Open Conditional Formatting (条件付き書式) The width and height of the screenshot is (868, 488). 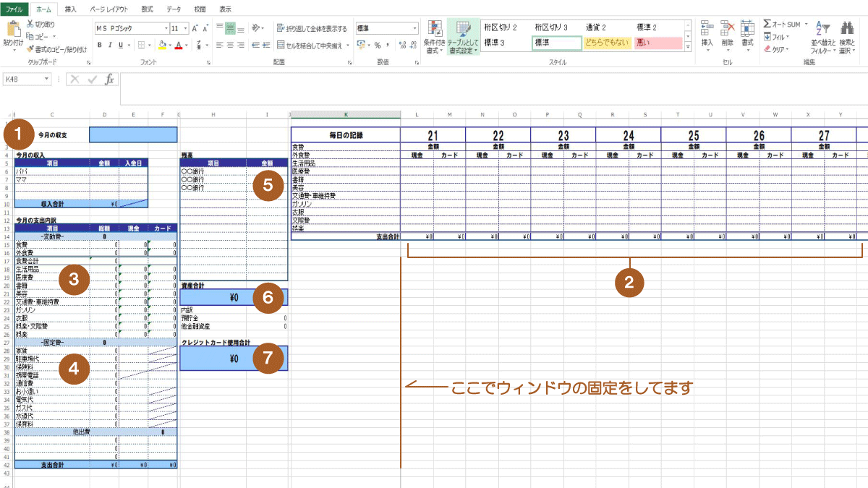tap(434, 35)
